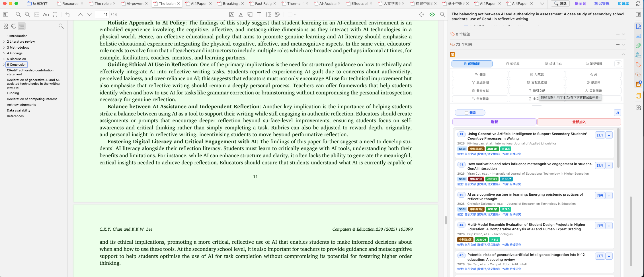Pick the annotation color swatch in toolbar

click(290, 15)
